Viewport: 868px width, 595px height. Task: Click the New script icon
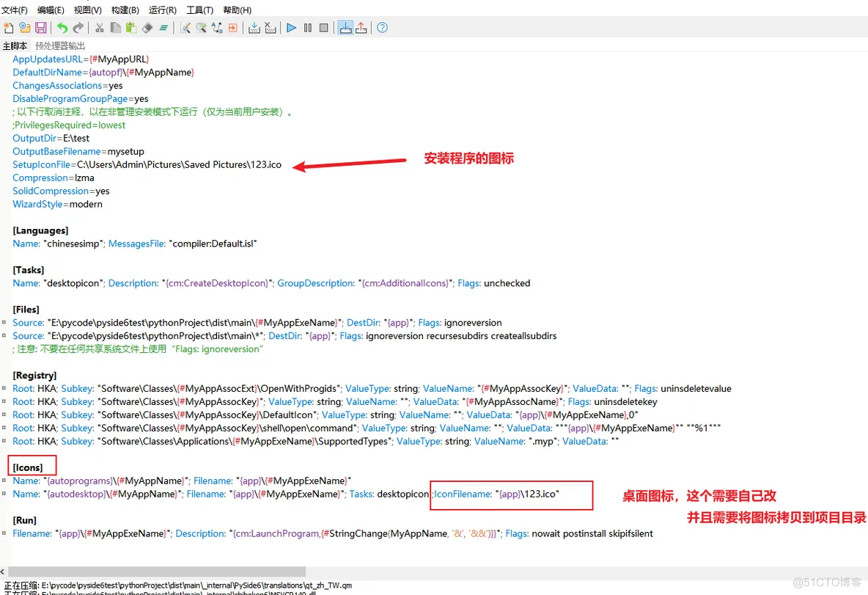(x=8, y=28)
